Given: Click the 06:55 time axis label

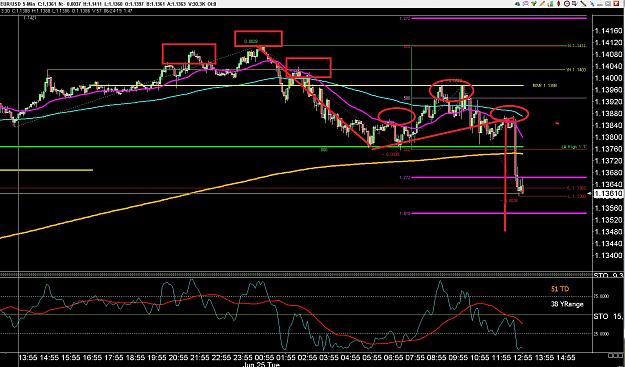Looking at the screenshot, I should click(x=393, y=357).
